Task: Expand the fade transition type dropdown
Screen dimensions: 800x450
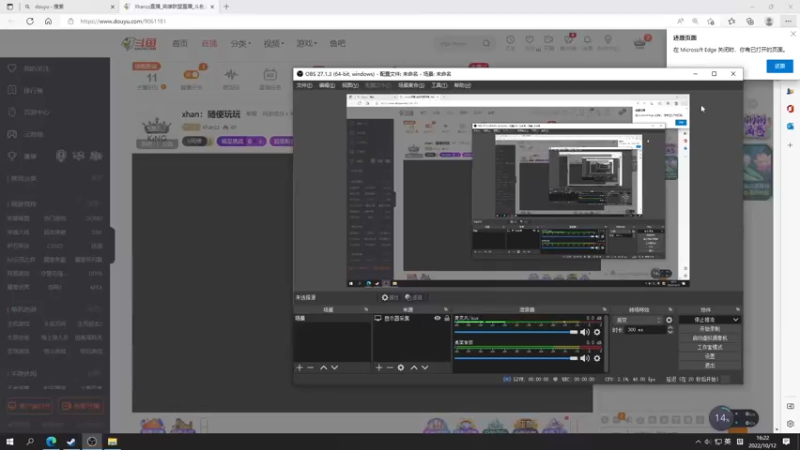Action: 638,320
